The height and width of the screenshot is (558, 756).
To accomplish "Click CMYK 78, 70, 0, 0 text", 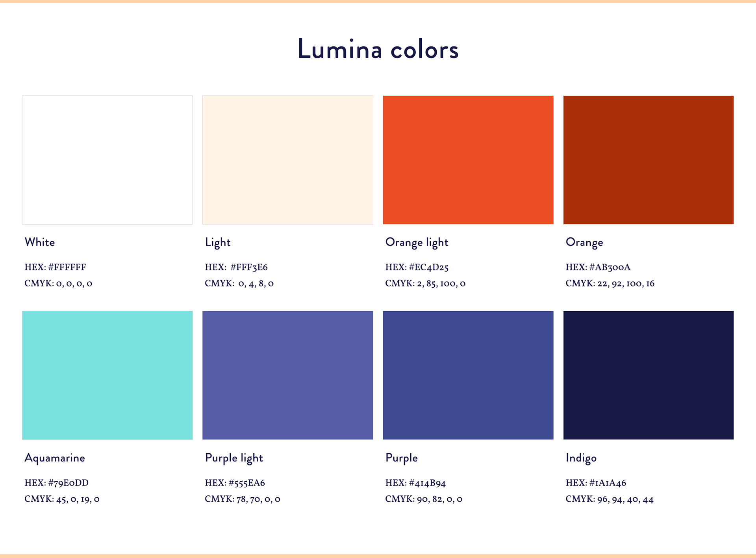I will pyautogui.click(x=243, y=499).
